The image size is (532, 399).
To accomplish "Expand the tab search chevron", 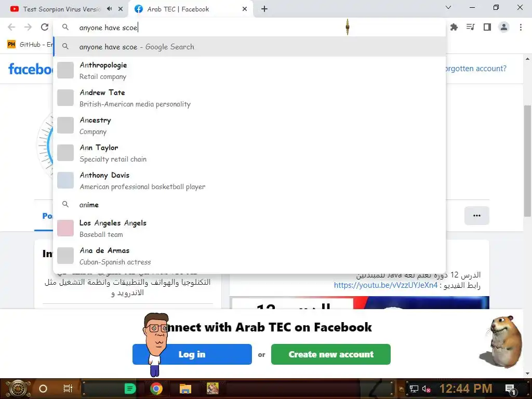I will 448,7.
